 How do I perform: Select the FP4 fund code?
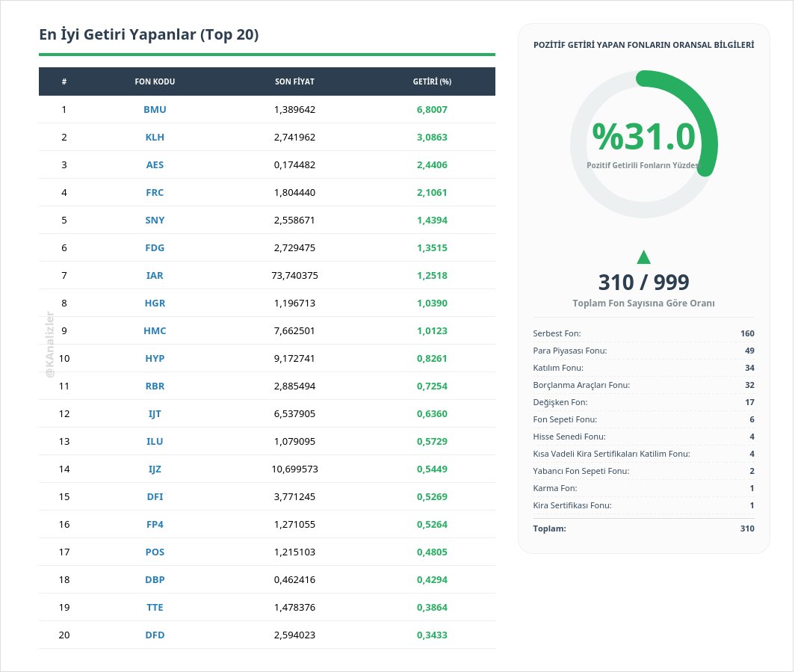[x=155, y=525]
